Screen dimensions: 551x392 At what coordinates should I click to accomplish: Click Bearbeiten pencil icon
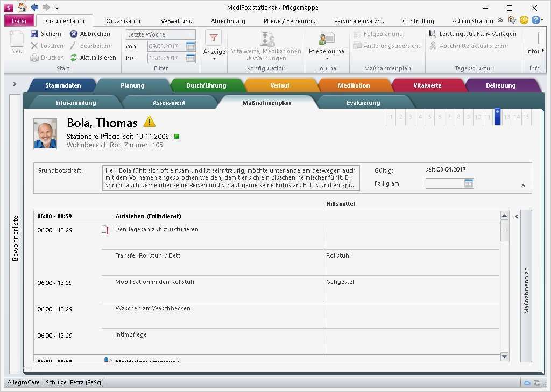[73, 46]
